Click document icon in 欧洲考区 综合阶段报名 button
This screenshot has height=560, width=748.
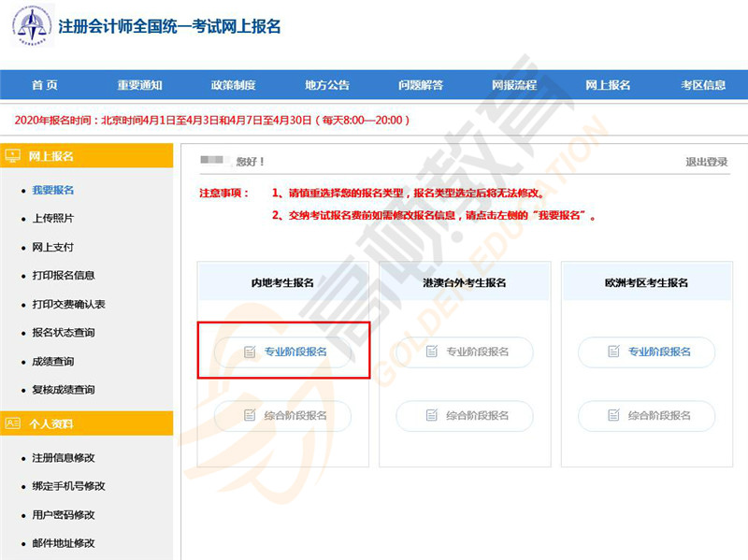click(x=613, y=416)
